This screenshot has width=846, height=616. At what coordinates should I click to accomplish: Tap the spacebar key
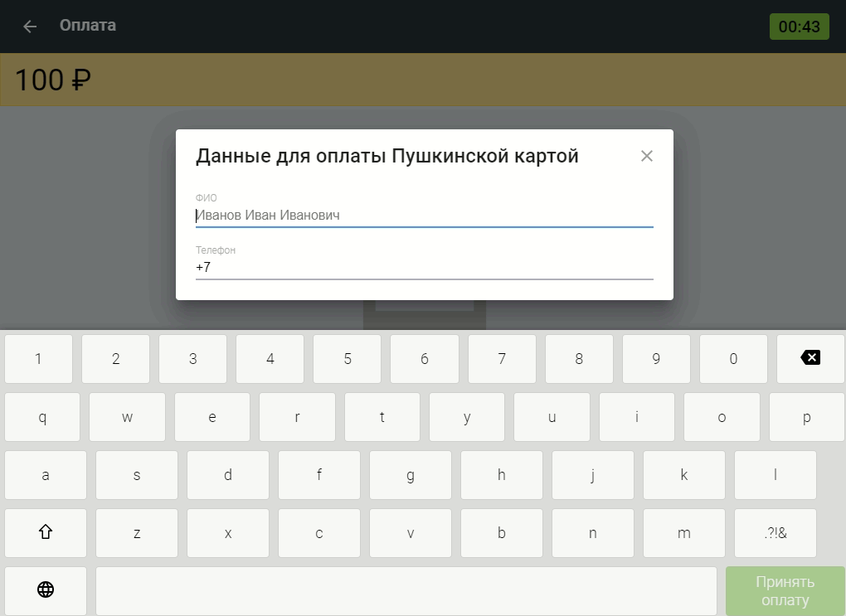coord(406,590)
